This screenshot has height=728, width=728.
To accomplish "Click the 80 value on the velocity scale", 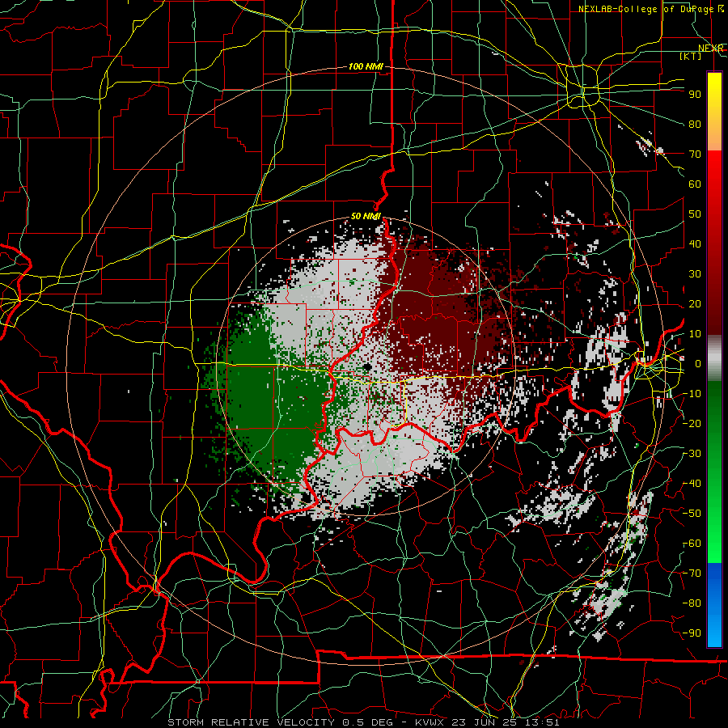I will (695, 124).
